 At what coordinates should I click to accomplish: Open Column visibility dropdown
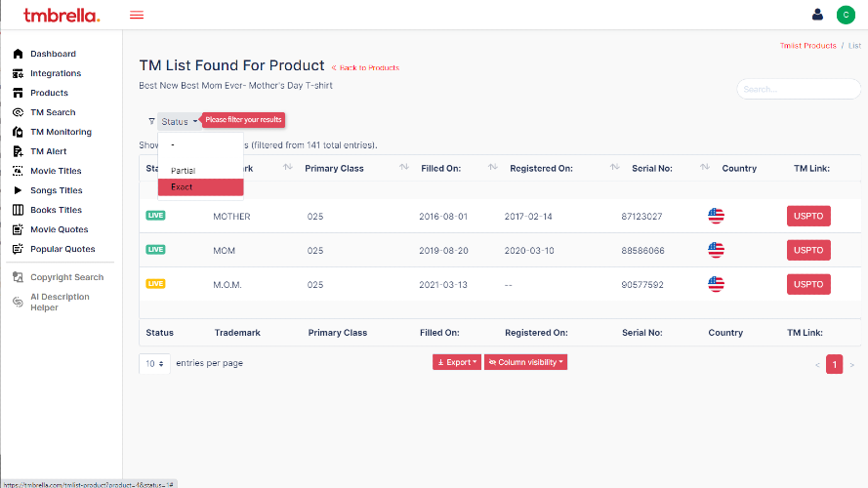point(525,362)
